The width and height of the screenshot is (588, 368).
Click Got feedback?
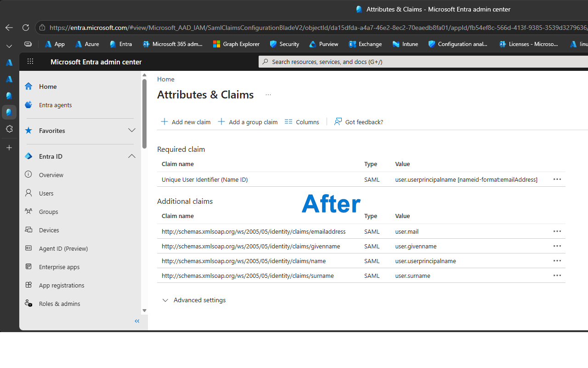[x=359, y=122]
